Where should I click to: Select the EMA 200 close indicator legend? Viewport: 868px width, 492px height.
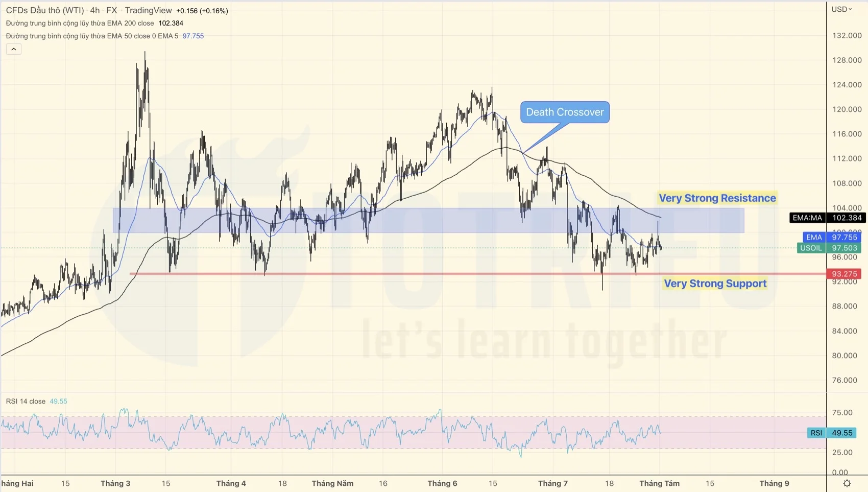click(x=80, y=23)
